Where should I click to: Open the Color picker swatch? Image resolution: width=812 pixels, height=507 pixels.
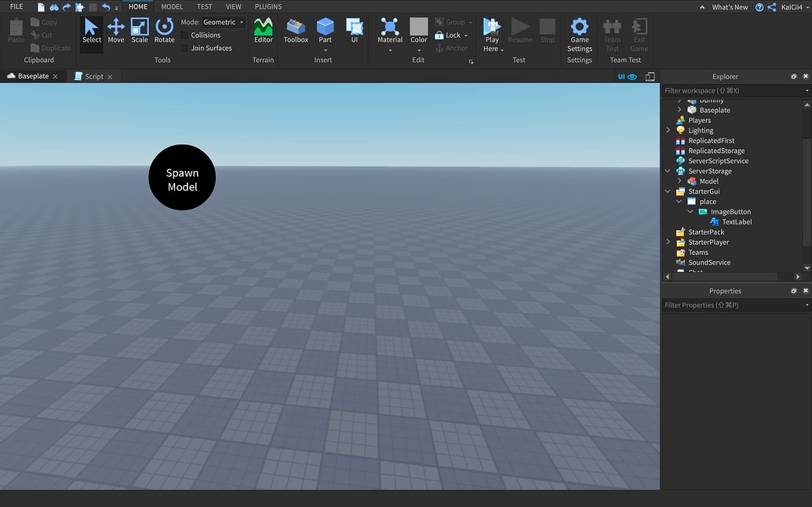click(419, 27)
